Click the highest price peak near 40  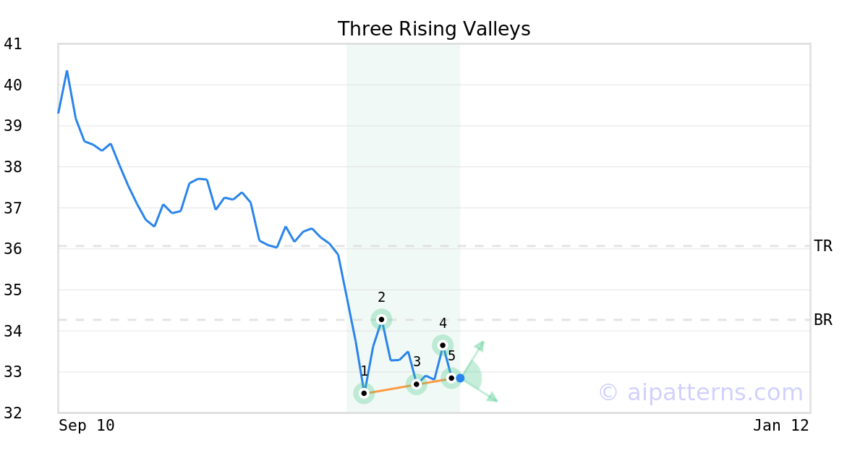67,71
